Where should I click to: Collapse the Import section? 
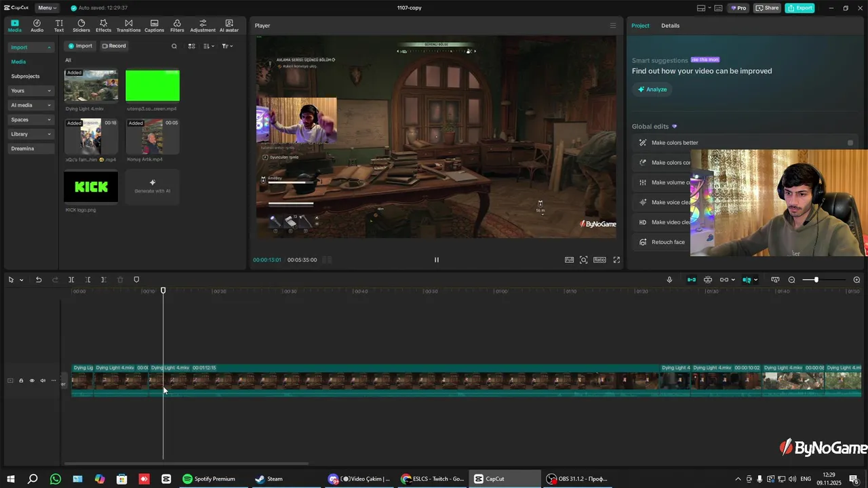tap(31, 47)
